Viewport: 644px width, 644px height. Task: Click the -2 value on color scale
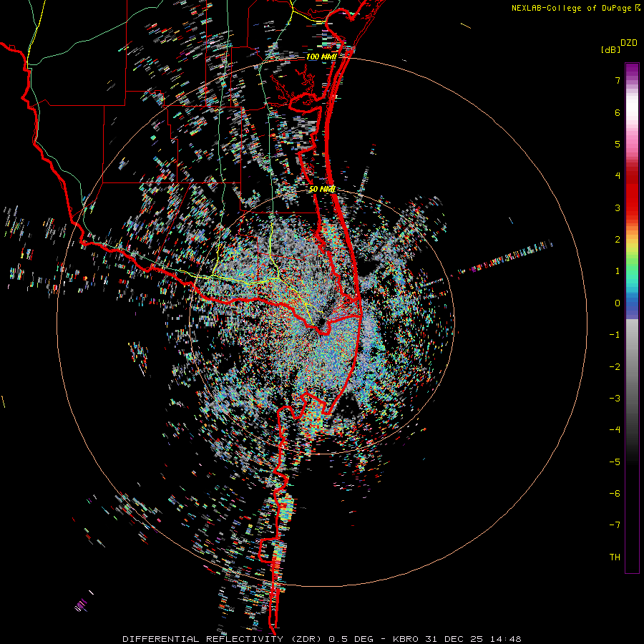coord(615,367)
